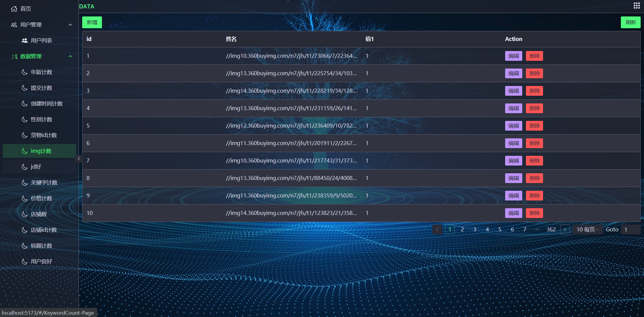Collapse the sidebar using the edge arrow handle

pos(79,158)
